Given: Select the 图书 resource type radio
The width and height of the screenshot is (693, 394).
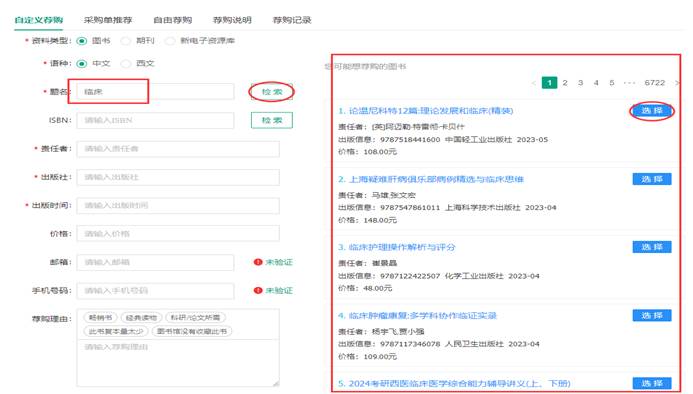Looking at the screenshot, I should pos(82,41).
